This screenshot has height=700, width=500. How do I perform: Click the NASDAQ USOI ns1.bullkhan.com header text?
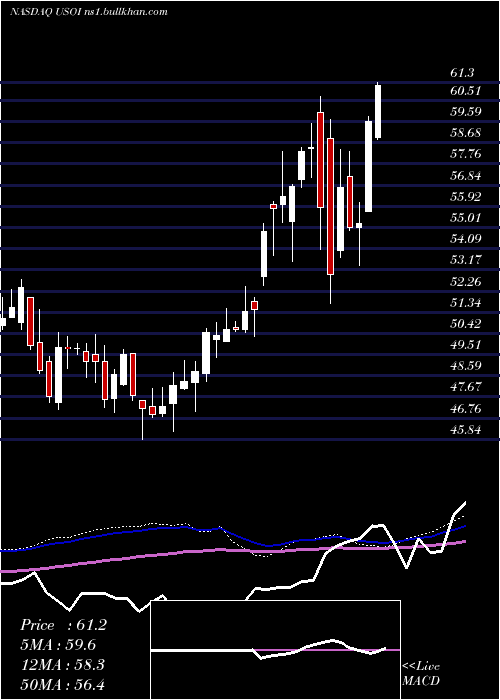88,12
